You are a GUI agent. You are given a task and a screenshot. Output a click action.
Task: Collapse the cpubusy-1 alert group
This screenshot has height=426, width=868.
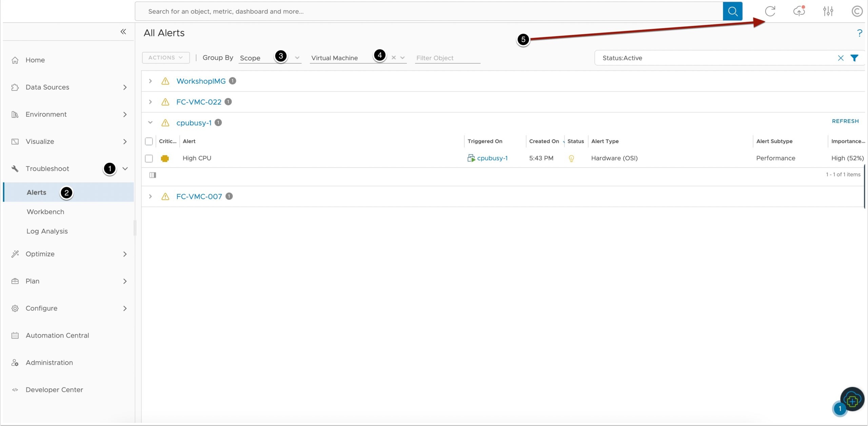(150, 123)
